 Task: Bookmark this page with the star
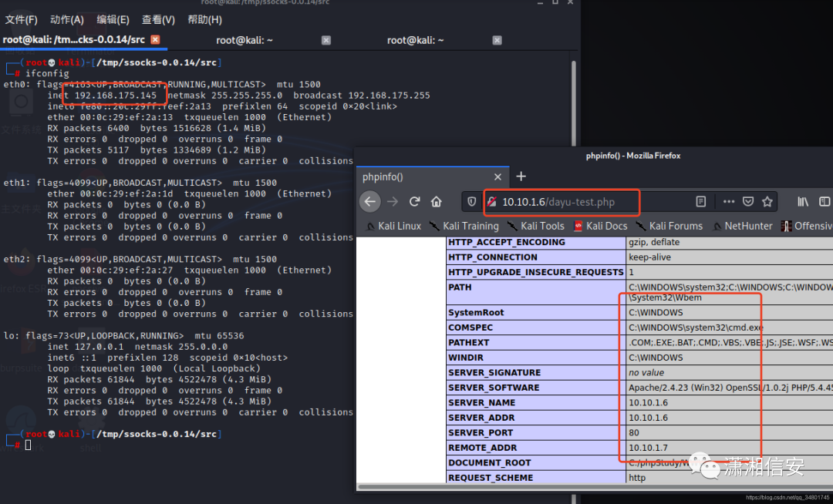[x=767, y=202]
